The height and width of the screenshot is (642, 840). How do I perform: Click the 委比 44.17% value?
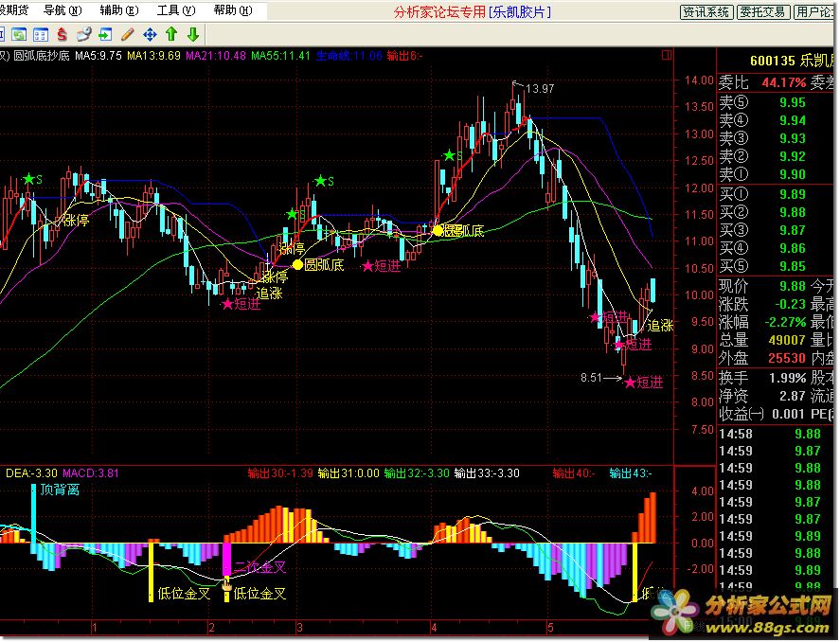pos(784,83)
